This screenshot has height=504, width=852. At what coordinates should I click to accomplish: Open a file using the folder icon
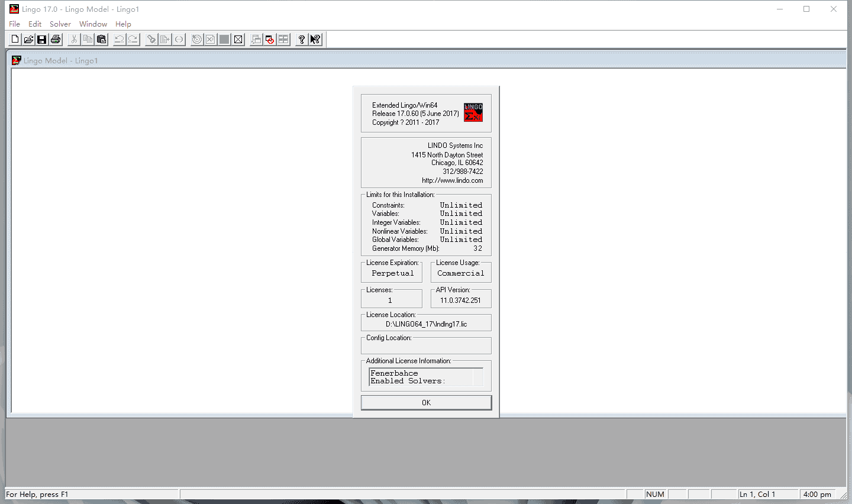pyautogui.click(x=28, y=40)
